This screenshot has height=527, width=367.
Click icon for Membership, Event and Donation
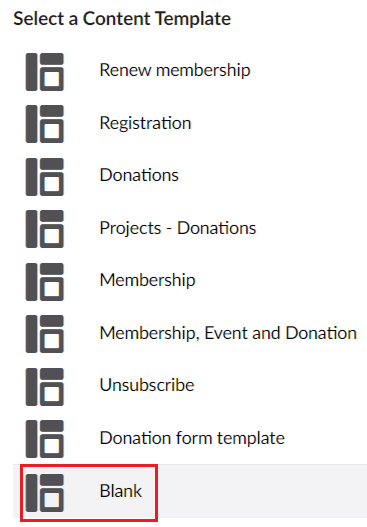(45, 334)
